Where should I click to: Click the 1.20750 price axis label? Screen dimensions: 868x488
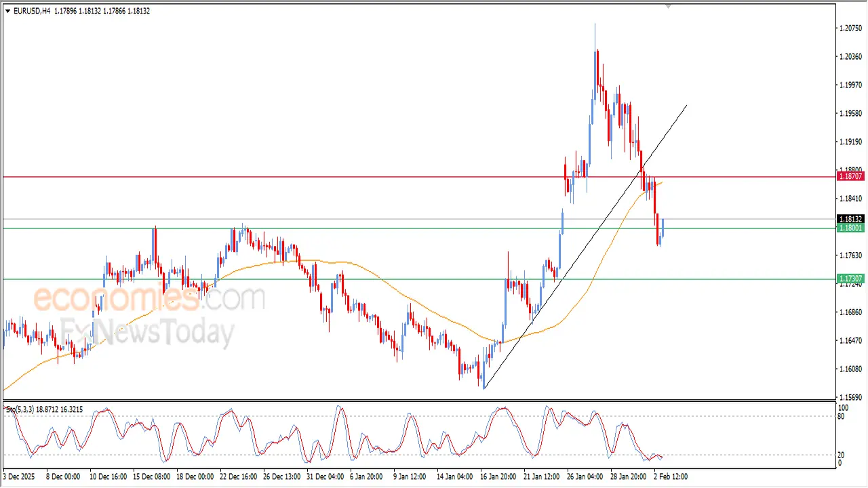coord(850,28)
